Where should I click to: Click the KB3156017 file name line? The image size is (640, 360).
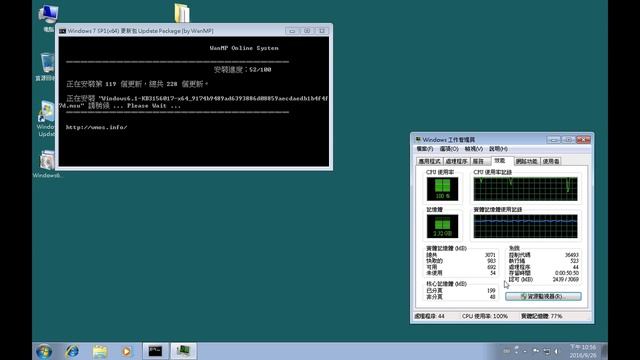pyautogui.click(x=197, y=98)
